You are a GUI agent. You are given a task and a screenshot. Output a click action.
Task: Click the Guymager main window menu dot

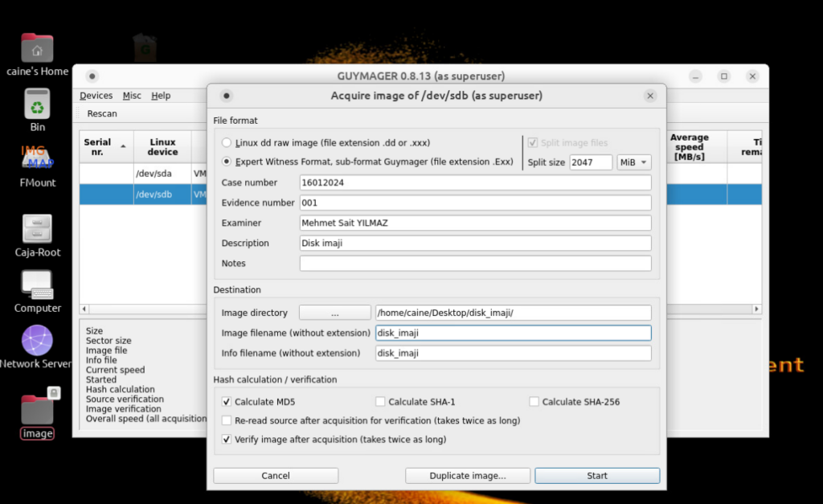[x=92, y=76]
